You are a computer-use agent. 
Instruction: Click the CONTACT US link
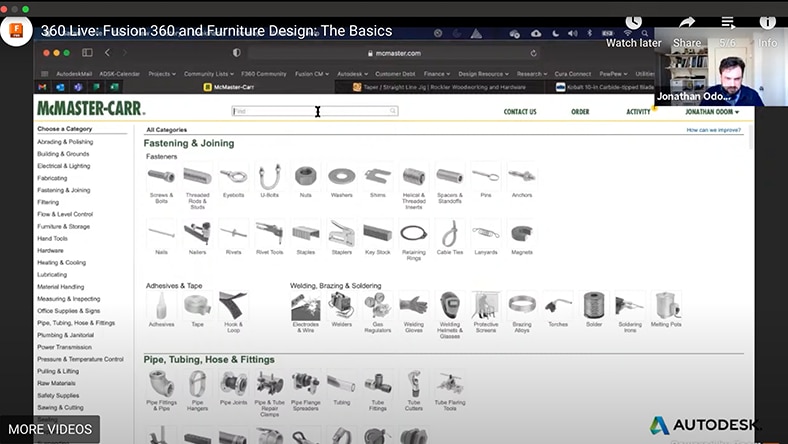[520, 112]
